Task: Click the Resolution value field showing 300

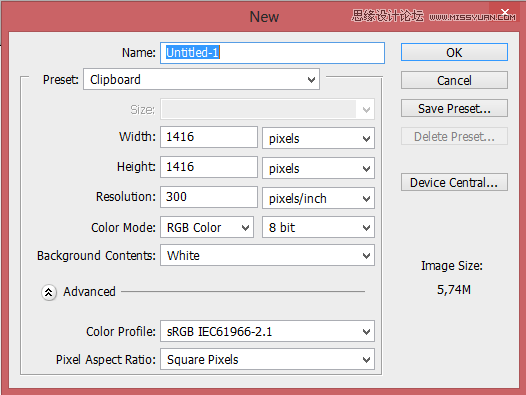Action: (x=209, y=197)
